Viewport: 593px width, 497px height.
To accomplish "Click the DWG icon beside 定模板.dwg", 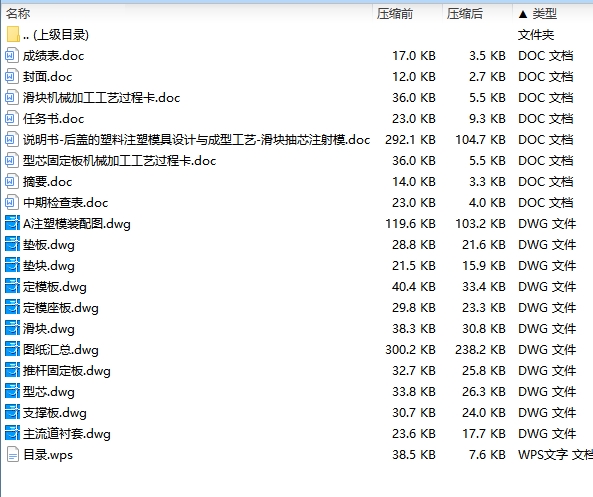I will (12, 287).
